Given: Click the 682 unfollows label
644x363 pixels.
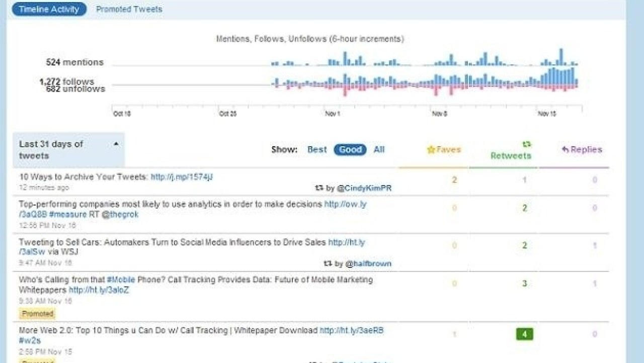Looking at the screenshot, I should (75, 89).
